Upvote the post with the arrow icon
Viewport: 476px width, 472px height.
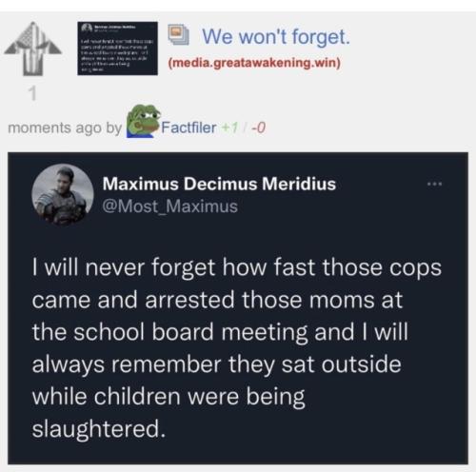point(32,49)
